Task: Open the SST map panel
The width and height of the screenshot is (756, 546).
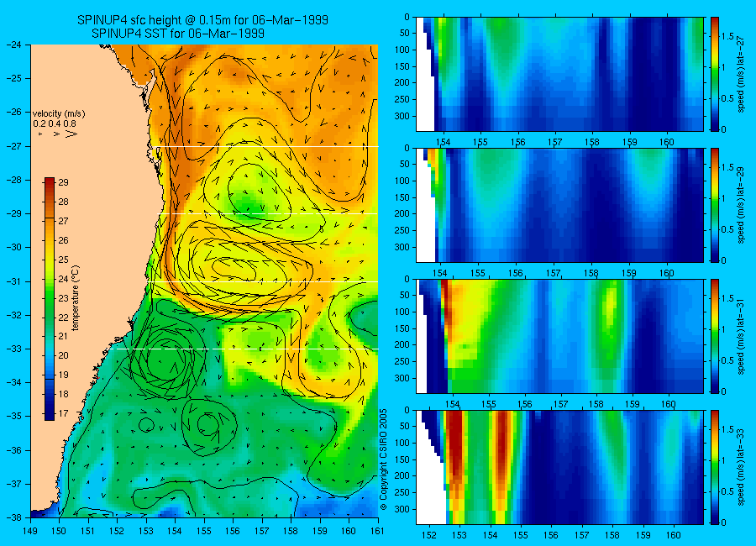Action: 204,281
